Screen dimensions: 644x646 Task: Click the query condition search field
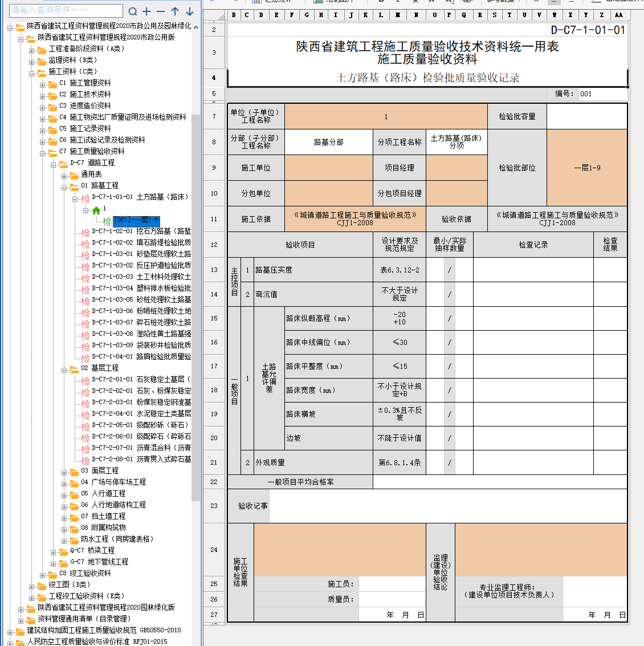pos(66,10)
